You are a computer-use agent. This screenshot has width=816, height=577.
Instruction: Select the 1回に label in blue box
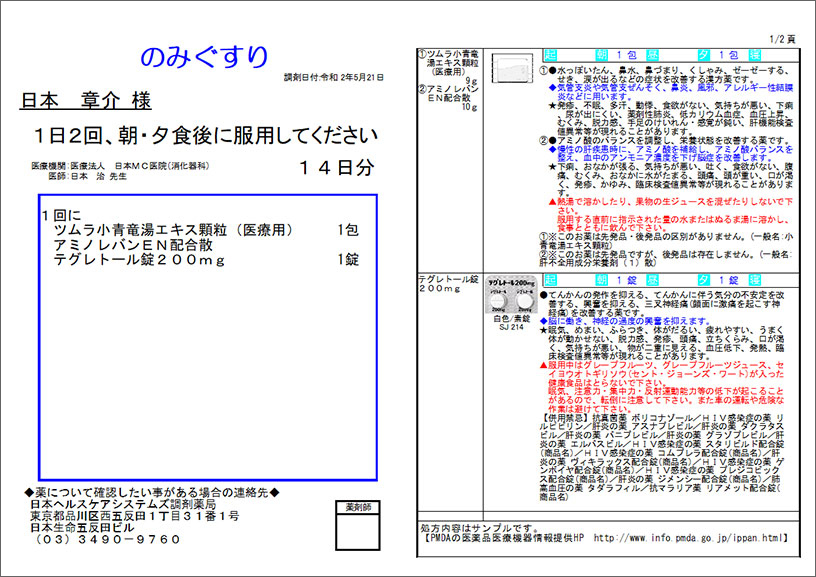(x=61, y=215)
